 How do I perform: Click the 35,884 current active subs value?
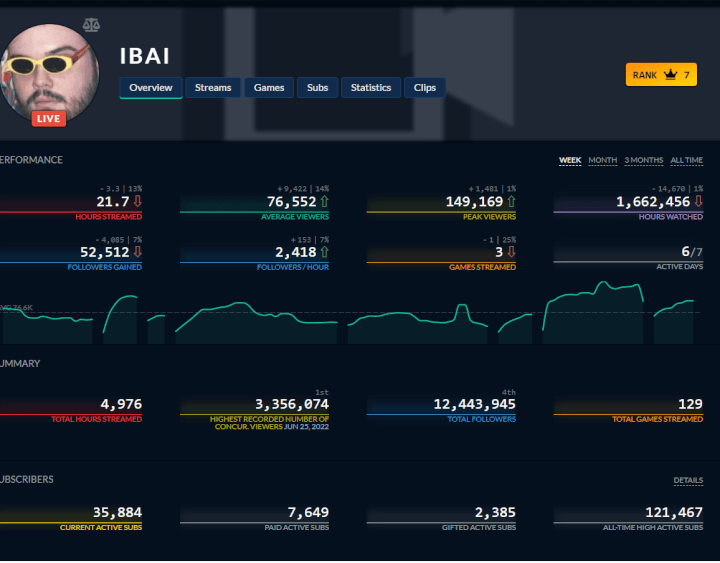click(x=118, y=512)
